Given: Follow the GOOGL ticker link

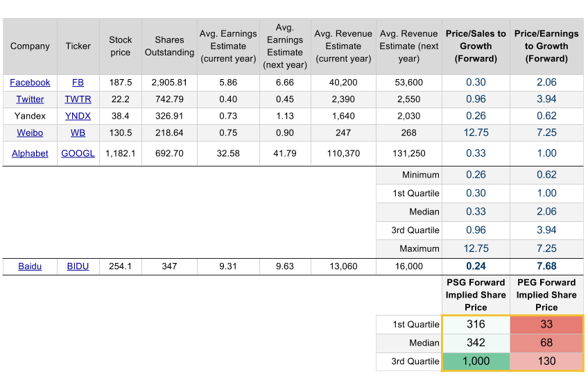Looking at the screenshot, I should pos(78,153).
